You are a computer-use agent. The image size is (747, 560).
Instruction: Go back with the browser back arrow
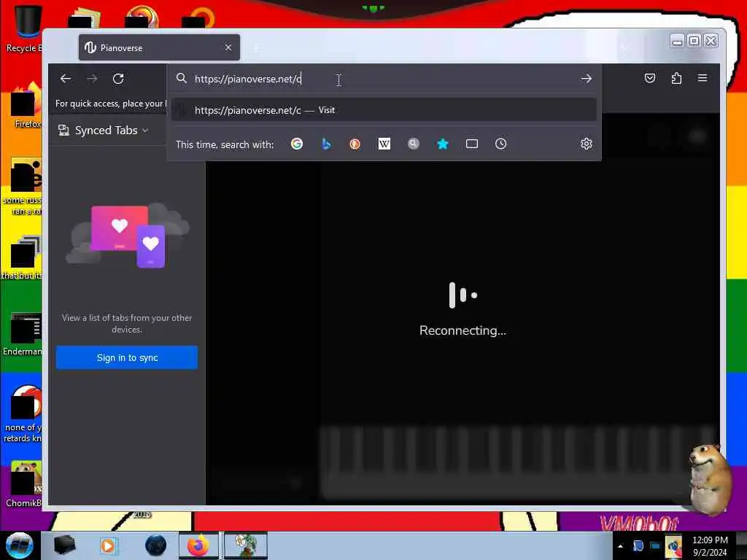(x=66, y=79)
